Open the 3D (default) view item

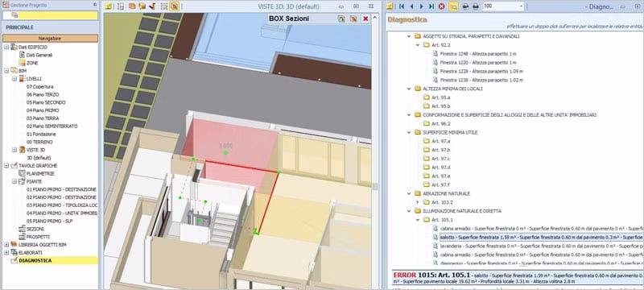click(39, 158)
